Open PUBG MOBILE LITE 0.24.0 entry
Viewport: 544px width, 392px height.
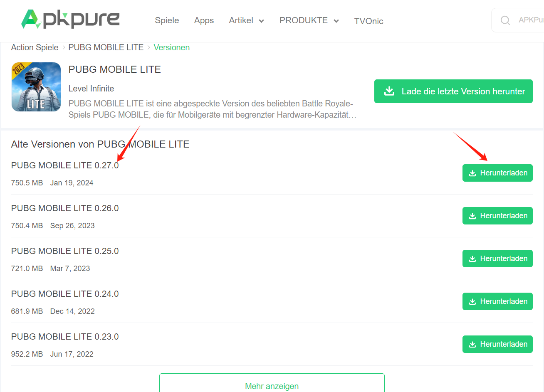tap(65, 294)
